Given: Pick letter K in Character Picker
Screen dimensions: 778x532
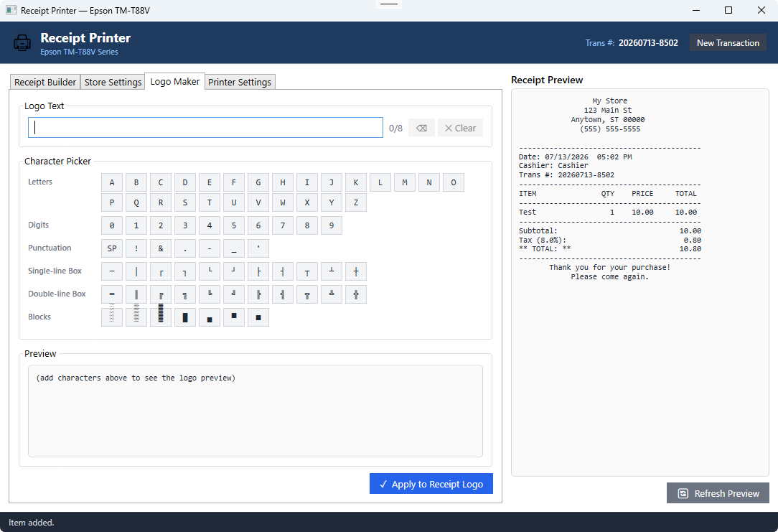Looking at the screenshot, I should 356,182.
